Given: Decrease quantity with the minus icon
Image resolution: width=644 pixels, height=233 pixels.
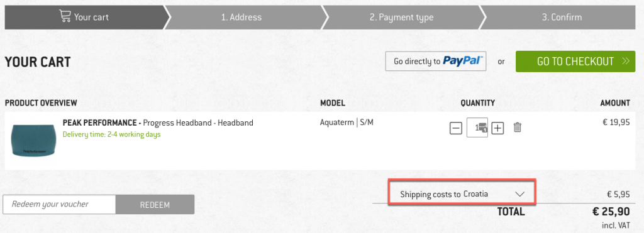Looking at the screenshot, I should (x=456, y=128).
